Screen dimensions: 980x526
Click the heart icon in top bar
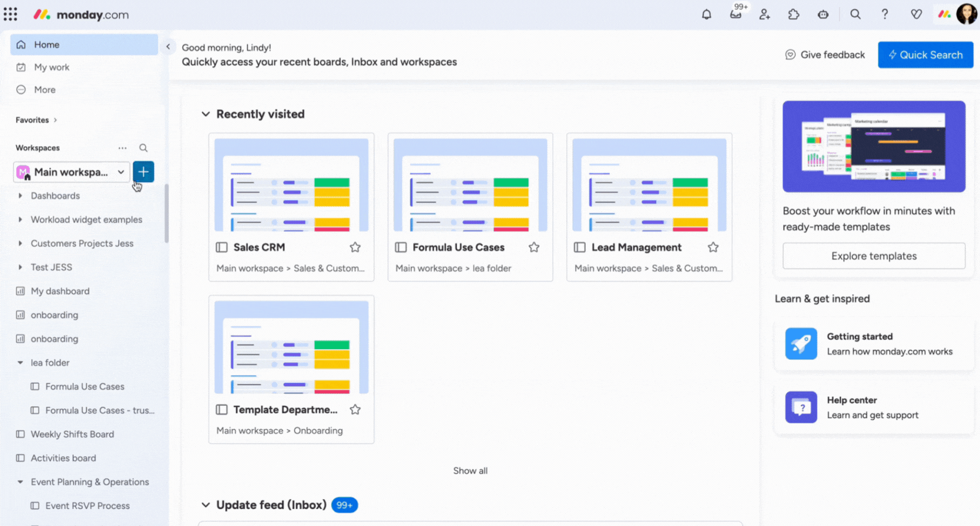(x=916, y=14)
